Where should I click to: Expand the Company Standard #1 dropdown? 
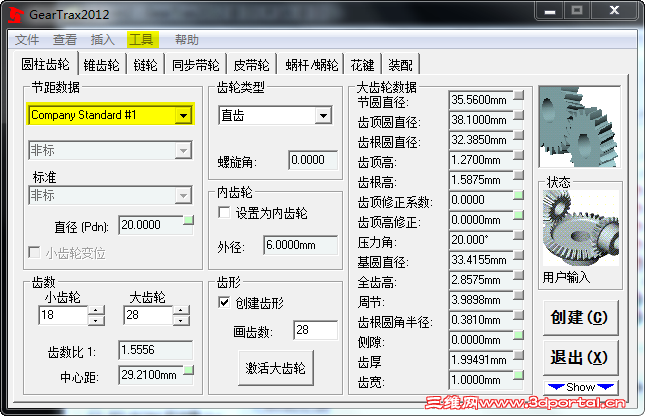(x=183, y=115)
